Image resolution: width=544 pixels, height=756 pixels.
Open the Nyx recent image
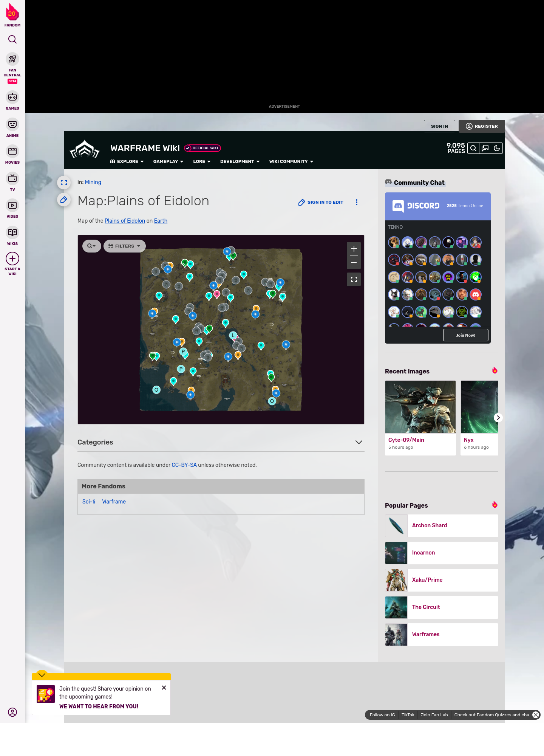click(479, 417)
